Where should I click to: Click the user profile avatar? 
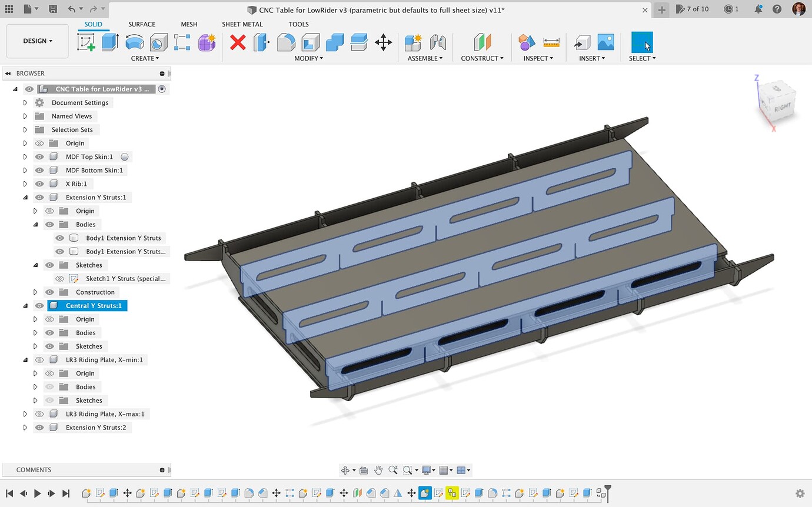coord(799,9)
